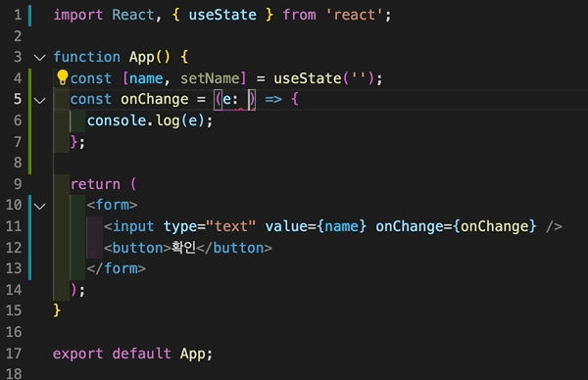Click the 'default' keyword
Image resolution: width=588 pixels, height=380 pixels.
(x=141, y=354)
